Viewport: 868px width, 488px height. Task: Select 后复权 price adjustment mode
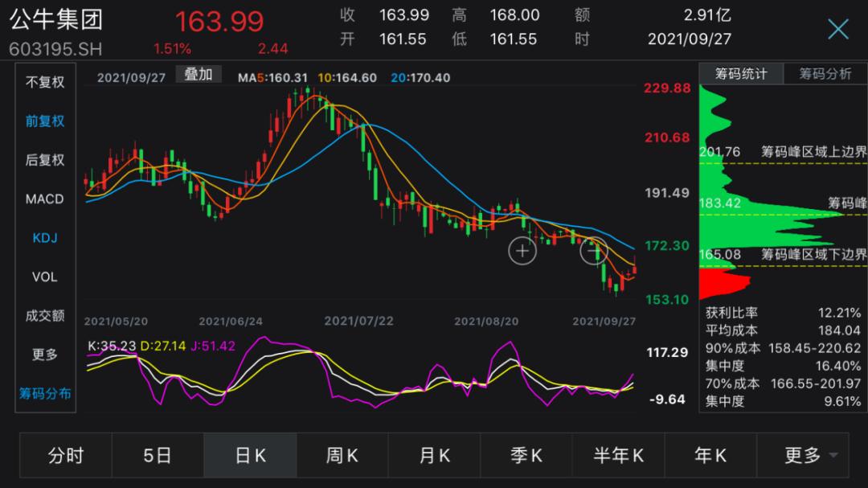[45, 160]
